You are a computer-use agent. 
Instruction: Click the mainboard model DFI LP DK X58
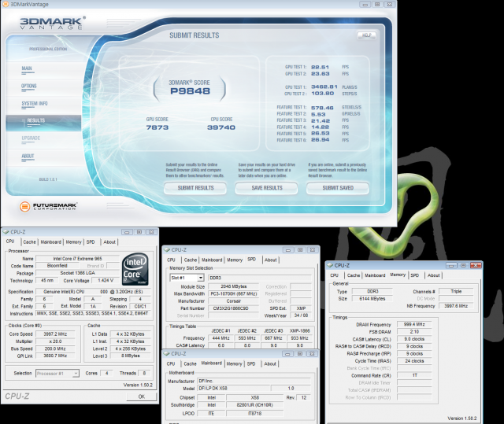234,389
